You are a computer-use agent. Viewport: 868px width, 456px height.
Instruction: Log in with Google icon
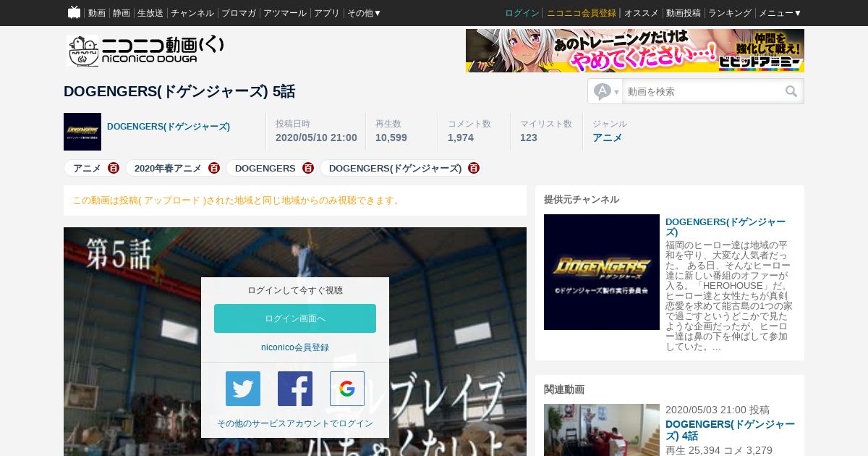click(347, 389)
